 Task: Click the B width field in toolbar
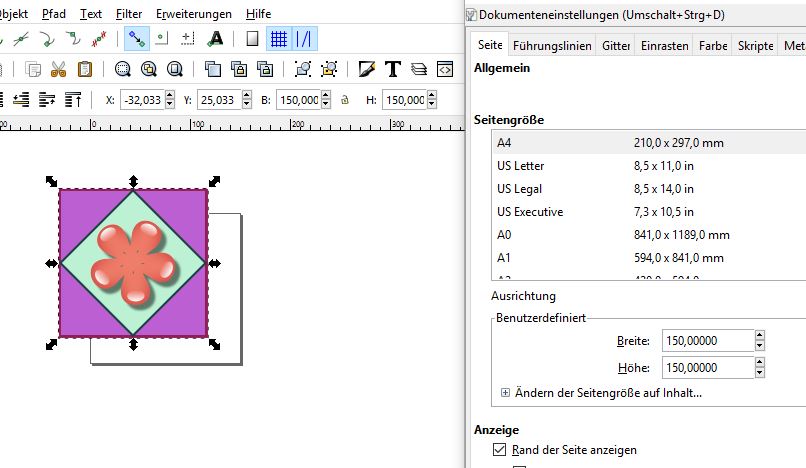click(x=299, y=100)
